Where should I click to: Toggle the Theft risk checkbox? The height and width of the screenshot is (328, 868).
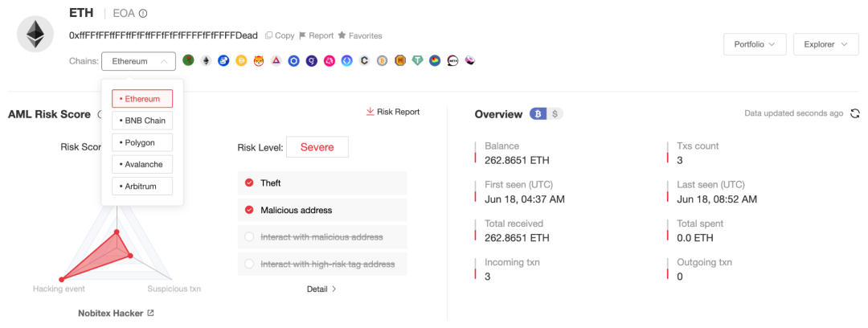pyautogui.click(x=249, y=182)
